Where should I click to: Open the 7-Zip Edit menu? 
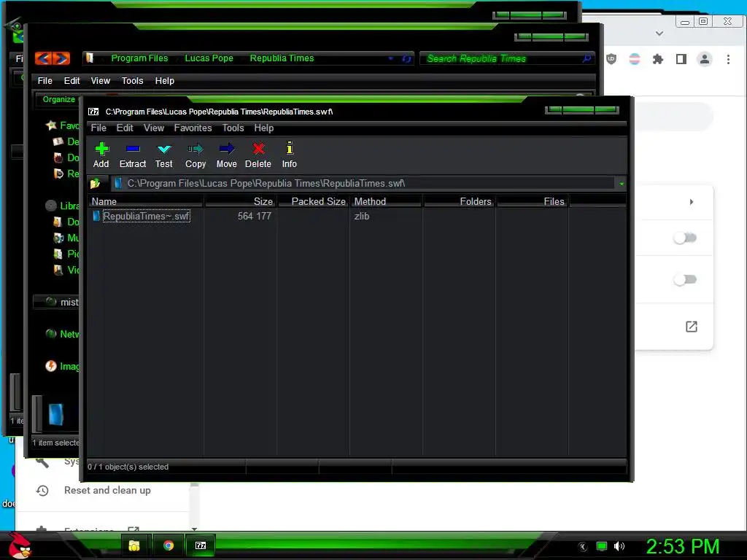click(125, 128)
